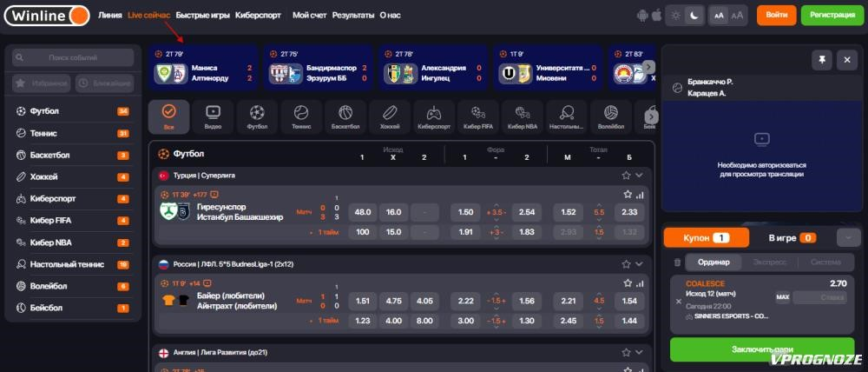Open the Киберспорт top menu item
Image resolution: width=868 pixels, height=372 pixels.
[x=258, y=16]
